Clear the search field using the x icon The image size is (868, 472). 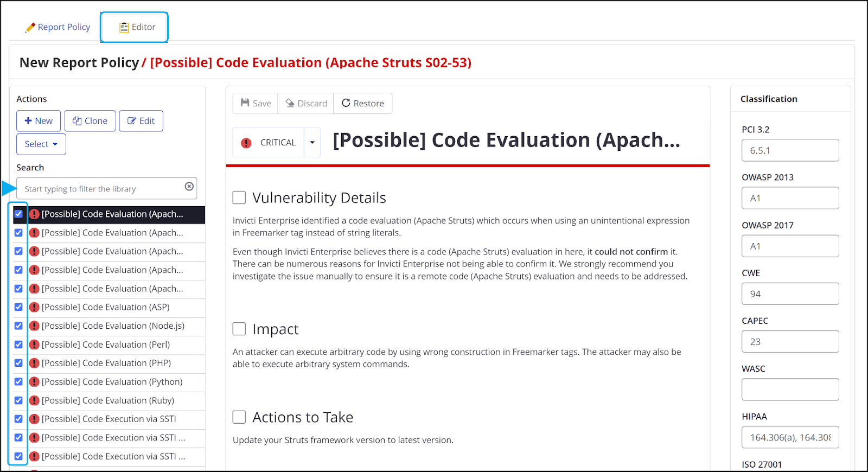189,188
